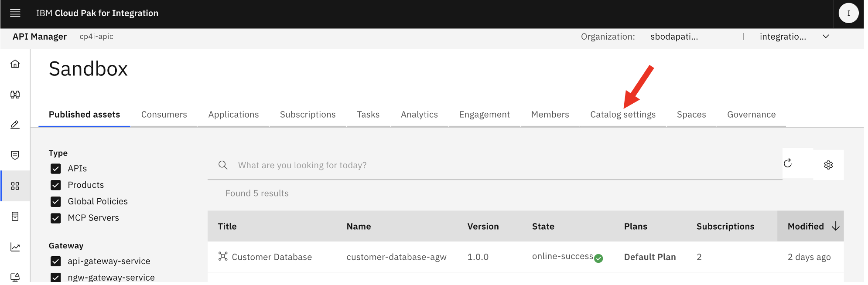The image size is (868, 285).
Task: Switch to the Analytics tab
Action: click(x=419, y=115)
